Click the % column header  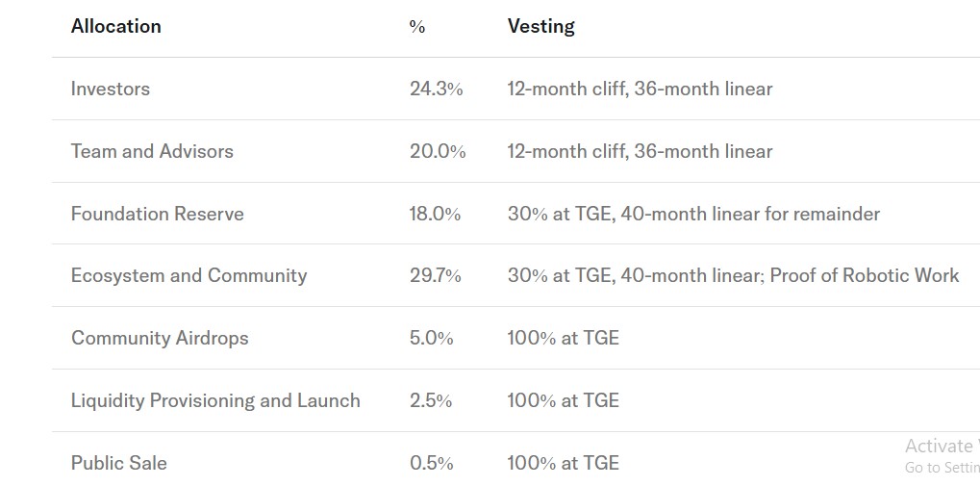coord(416,27)
